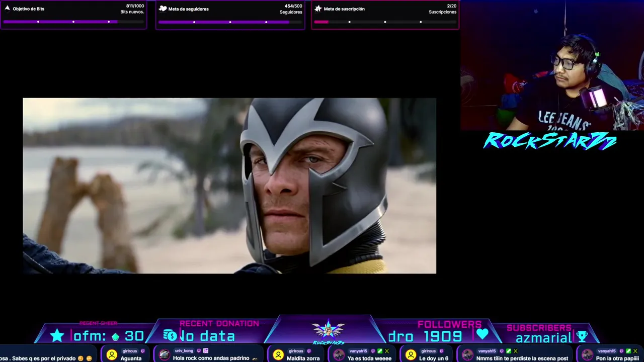Screen dimensions: 644x362
Task: Click the 'RECENT DONATION' heading
Action: pos(219,323)
